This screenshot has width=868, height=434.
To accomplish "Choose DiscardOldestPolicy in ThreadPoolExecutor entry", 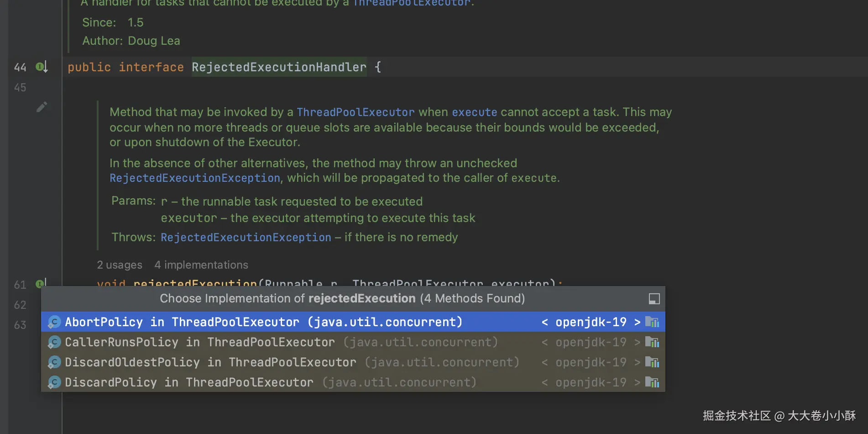I will [x=210, y=362].
